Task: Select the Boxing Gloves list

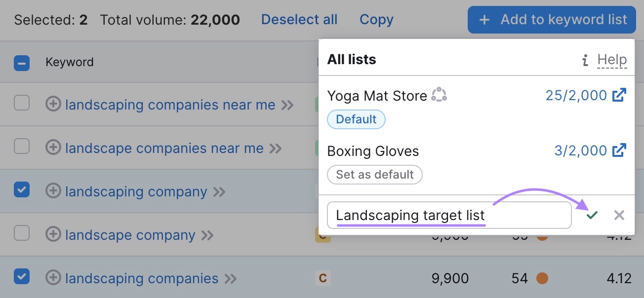Action: (x=373, y=151)
